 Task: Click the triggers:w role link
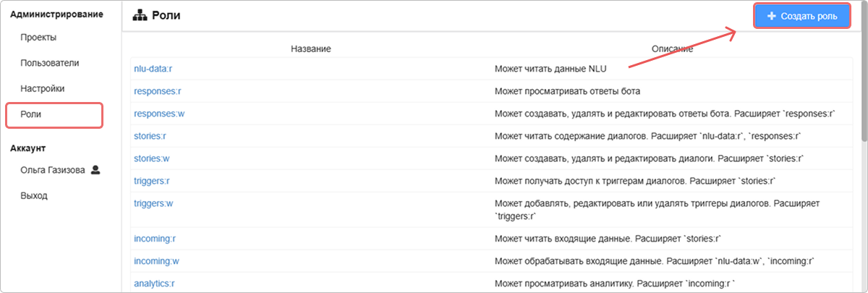tap(153, 203)
